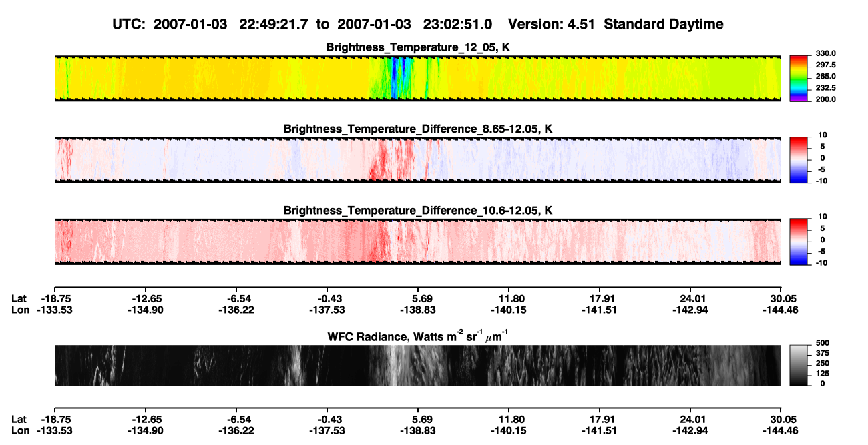Select the Brightness_Temperature_12_05 image strip
Viewport: 868px width, 445px height.
(417, 78)
